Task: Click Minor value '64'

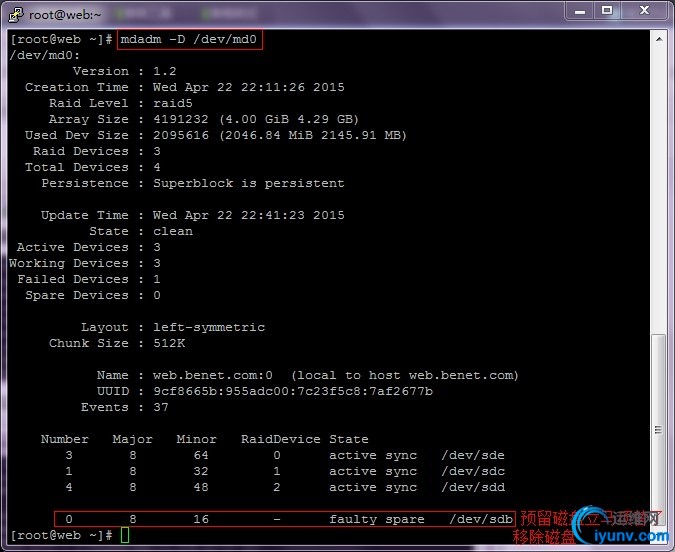Action: 201,455
